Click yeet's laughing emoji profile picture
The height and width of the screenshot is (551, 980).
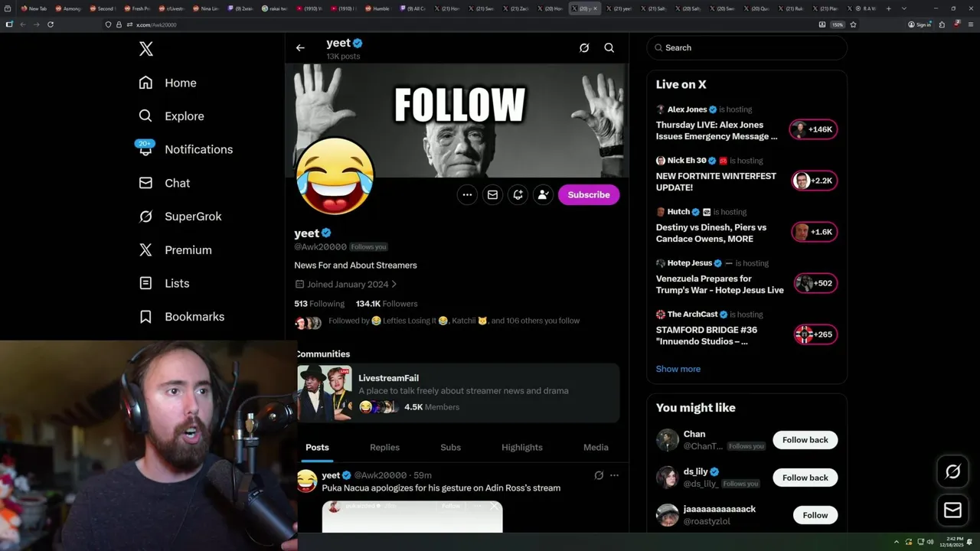coord(335,177)
